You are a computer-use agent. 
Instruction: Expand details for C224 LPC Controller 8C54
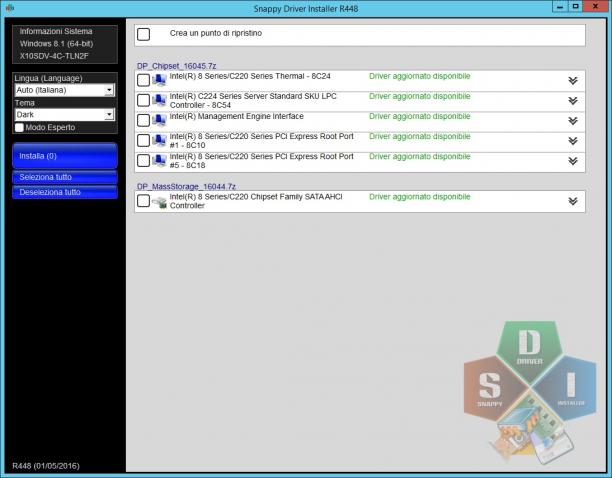point(573,101)
